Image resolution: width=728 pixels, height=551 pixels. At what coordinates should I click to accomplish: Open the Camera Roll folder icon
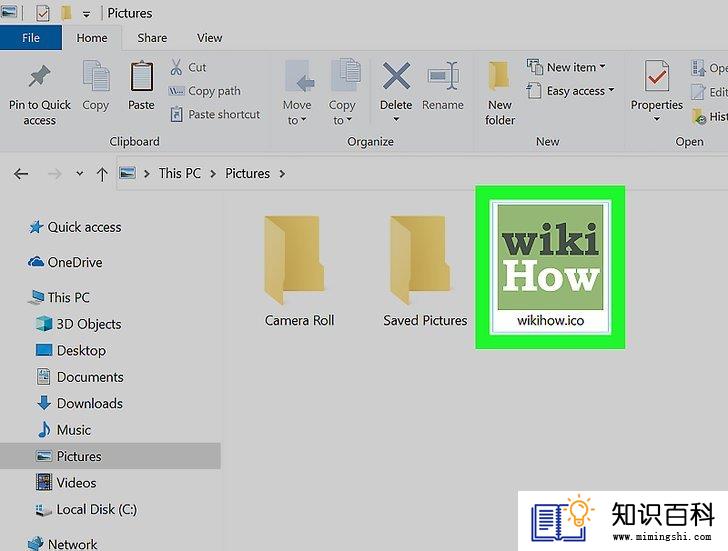tap(294, 260)
